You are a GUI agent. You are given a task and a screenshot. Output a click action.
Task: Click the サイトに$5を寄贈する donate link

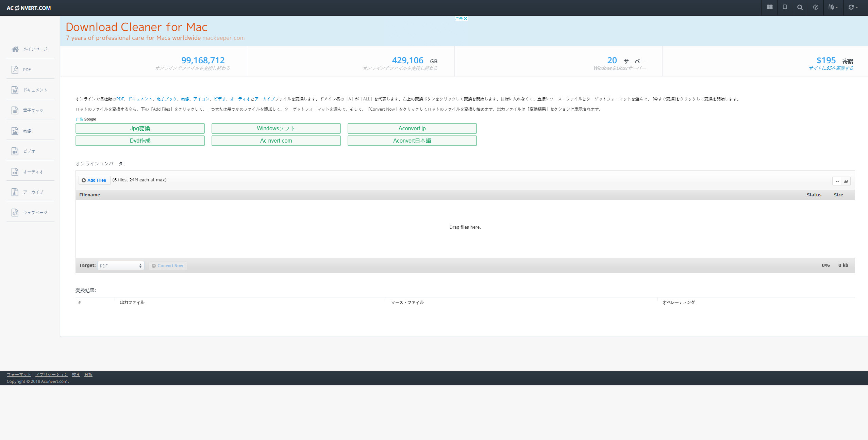[x=831, y=68]
